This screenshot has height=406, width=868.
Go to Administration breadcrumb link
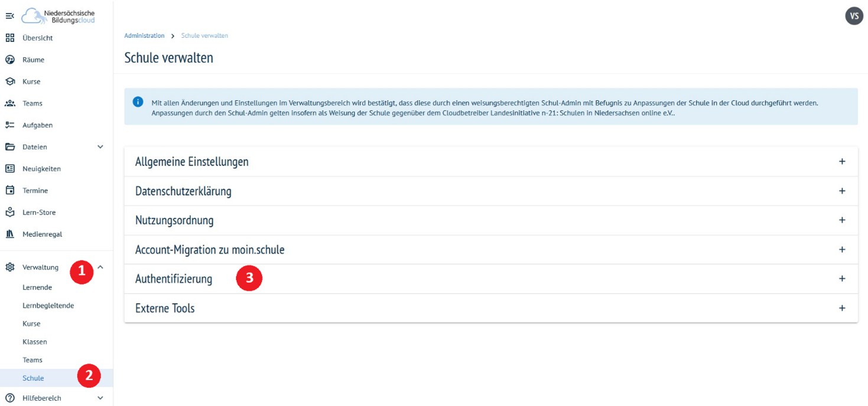point(144,36)
